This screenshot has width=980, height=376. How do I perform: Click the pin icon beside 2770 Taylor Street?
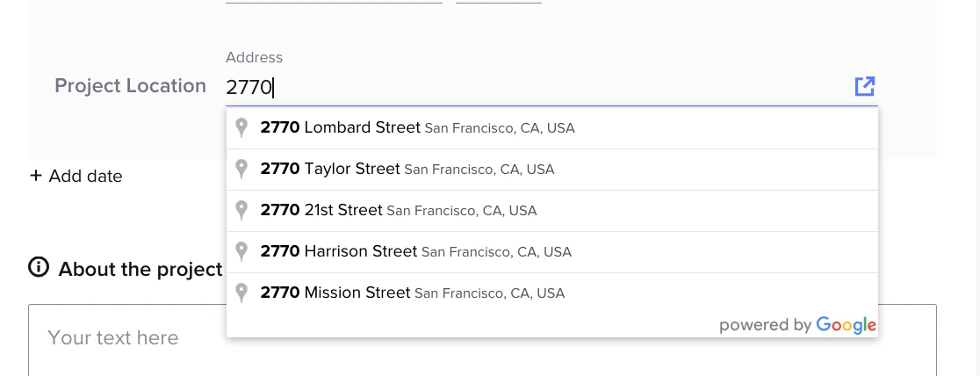click(242, 169)
